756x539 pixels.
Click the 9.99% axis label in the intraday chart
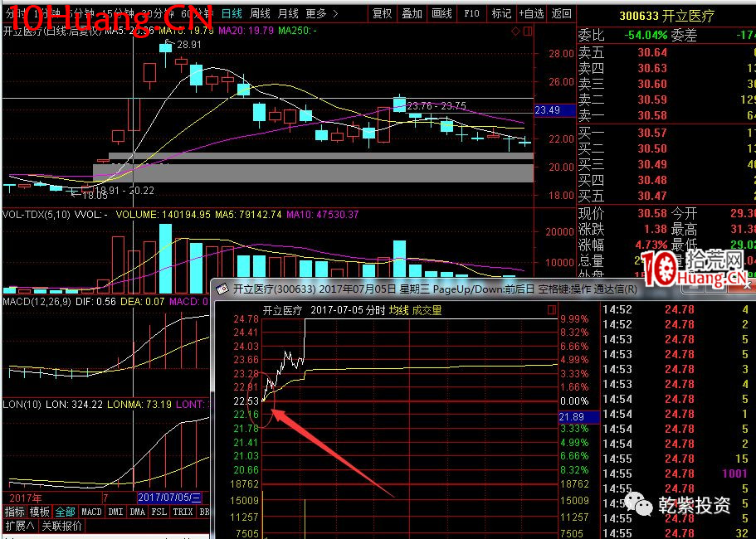[573, 319]
